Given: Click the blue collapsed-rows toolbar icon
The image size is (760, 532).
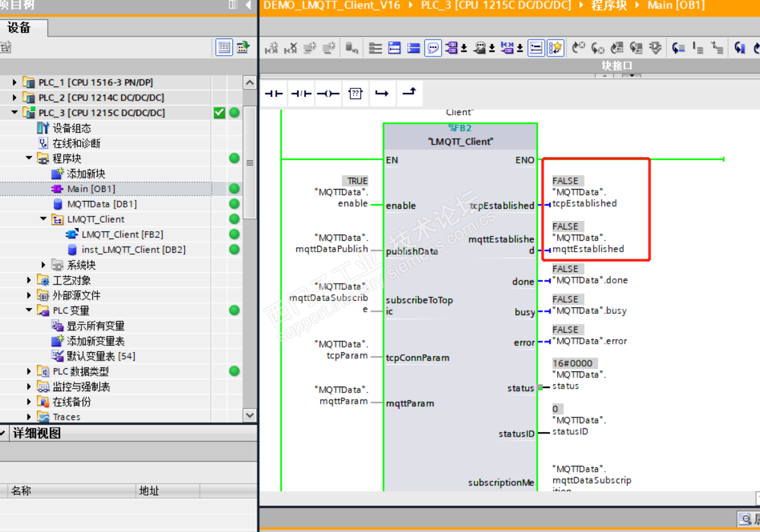Looking at the screenshot, I should (414, 48).
